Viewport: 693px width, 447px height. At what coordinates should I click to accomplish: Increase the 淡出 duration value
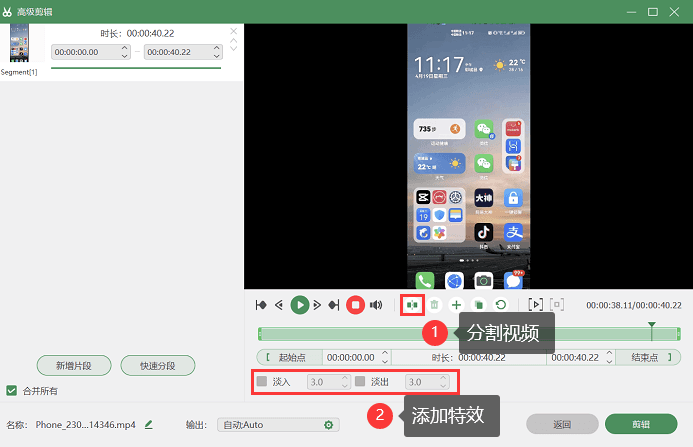click(x=443, y=378)
